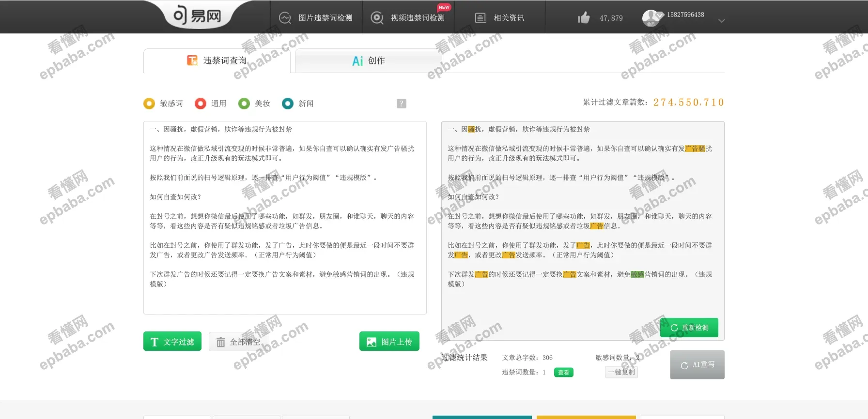This screenshot has width=868, height=419.
Task: Click inside the left text input area
Action: [285, 218]
